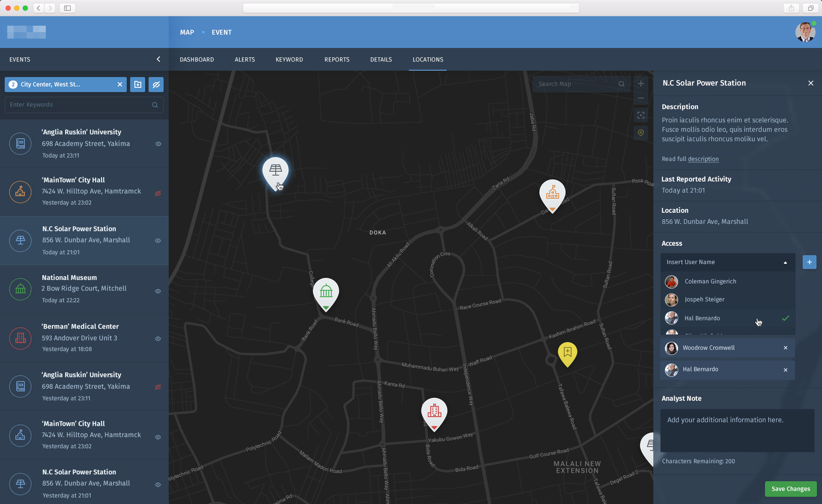Show hidden MainTown City Hall Yesterday 23:02 first entry
Viewport: 822px width, 504px height.
[158, 194]
